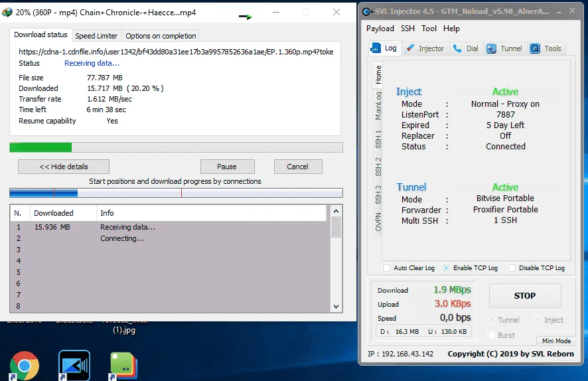Switch to Download status tab

pos(40,35)
